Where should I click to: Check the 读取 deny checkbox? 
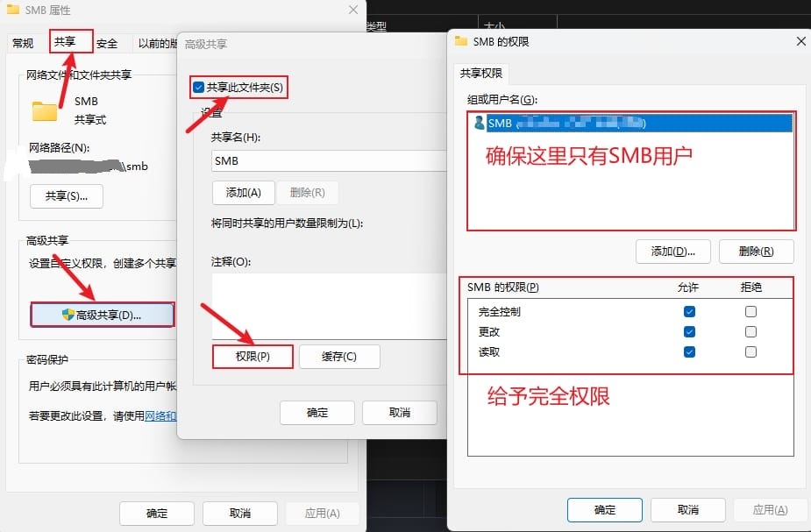[x=751, y=351]
